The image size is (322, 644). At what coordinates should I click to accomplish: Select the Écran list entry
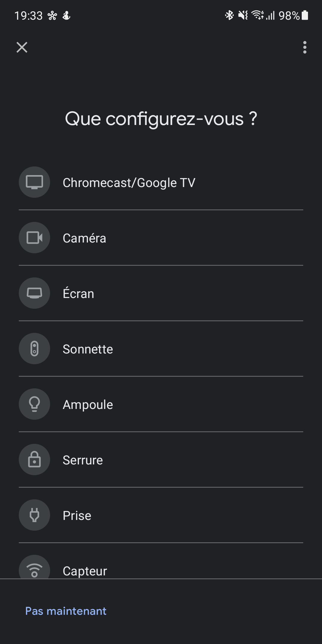(161, 293)
